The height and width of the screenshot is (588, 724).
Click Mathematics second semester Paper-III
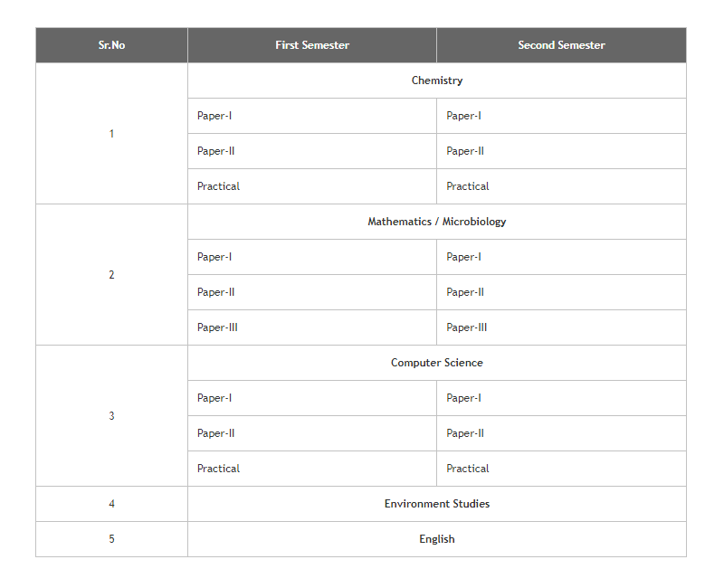click(467, 327)
